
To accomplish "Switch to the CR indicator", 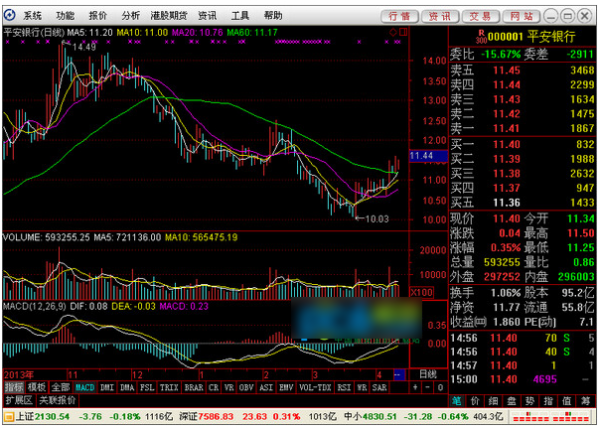I will tap(214, 387).
